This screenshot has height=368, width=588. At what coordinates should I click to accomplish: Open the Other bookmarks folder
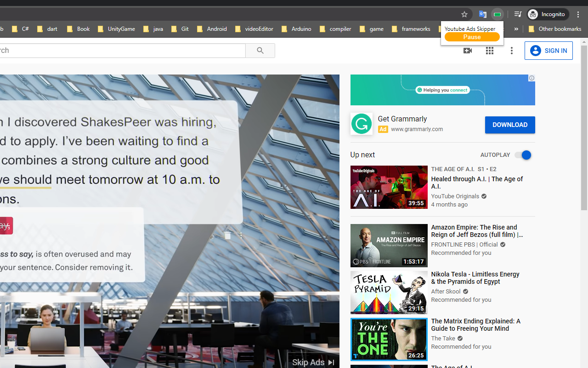click(555, 29)
